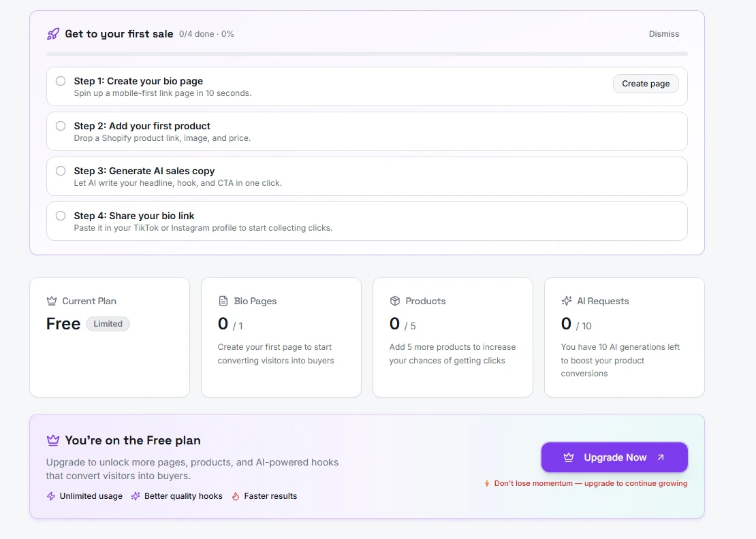Click the crown icon inside Upgrade Now button
The height and width of the screenshot is (539, 756).
tap(569, 457)
